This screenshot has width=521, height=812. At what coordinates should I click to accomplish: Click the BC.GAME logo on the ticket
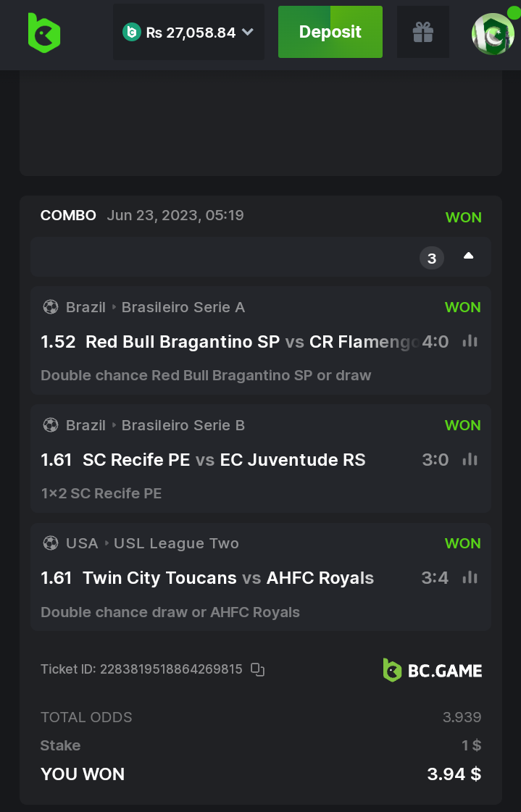click(433, 670)
